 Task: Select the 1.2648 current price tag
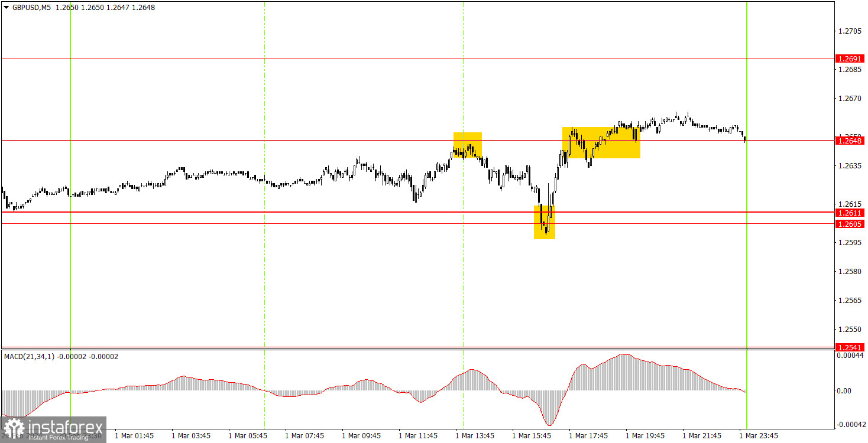(x=850, y=141)
